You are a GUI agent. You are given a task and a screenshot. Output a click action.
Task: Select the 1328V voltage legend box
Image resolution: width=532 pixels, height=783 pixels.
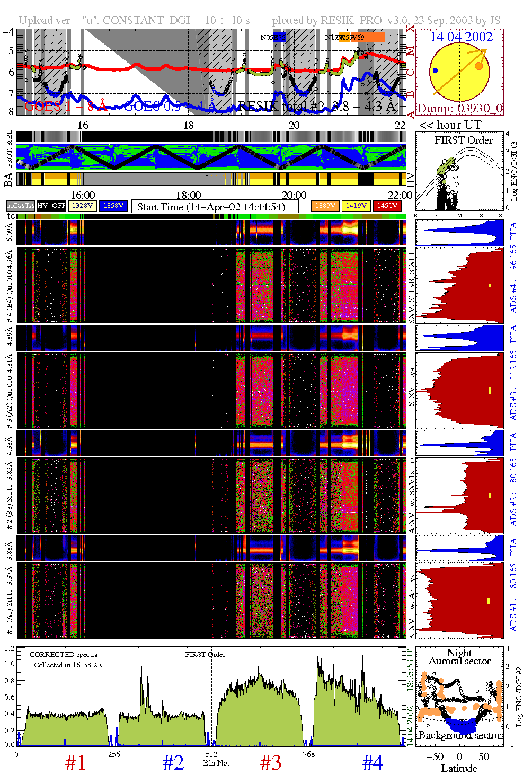[83, 206]
